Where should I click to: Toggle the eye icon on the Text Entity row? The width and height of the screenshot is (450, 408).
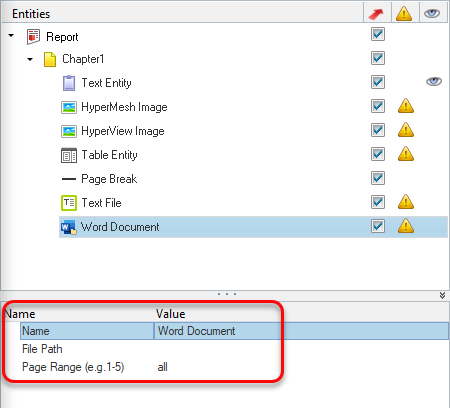tap(434, 82)
